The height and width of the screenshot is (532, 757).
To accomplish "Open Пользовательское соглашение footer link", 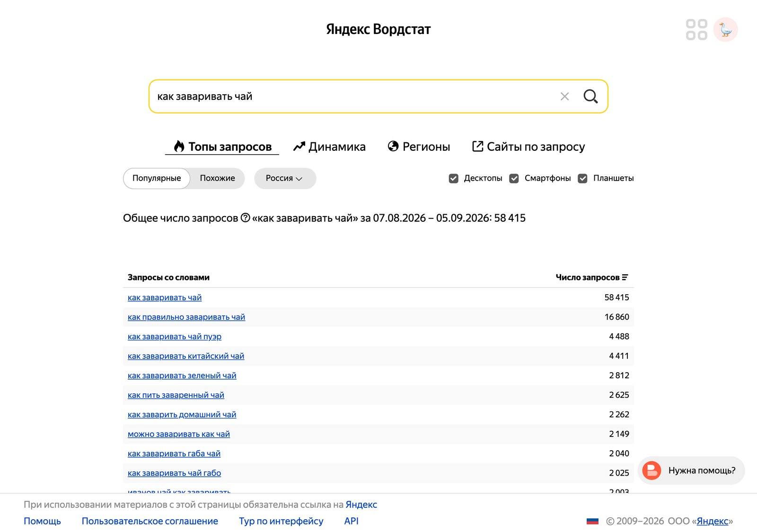I will (150, 521).
